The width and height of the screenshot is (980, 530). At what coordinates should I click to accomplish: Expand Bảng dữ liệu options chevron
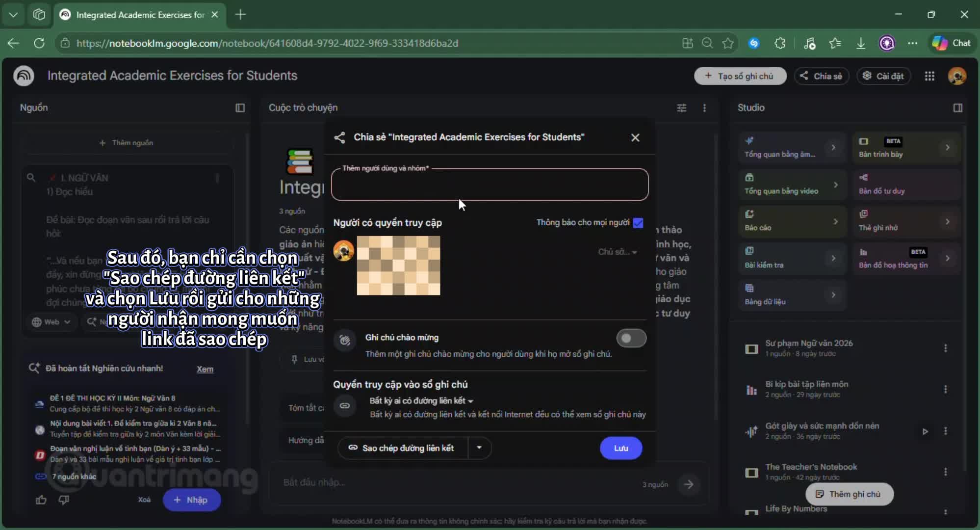(833, 295)
